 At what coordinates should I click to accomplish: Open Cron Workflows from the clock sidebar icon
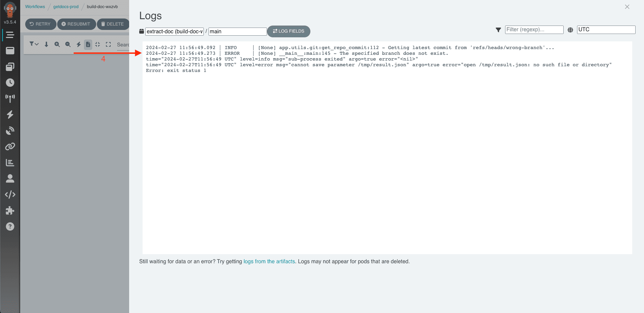(x=10, y=83)
